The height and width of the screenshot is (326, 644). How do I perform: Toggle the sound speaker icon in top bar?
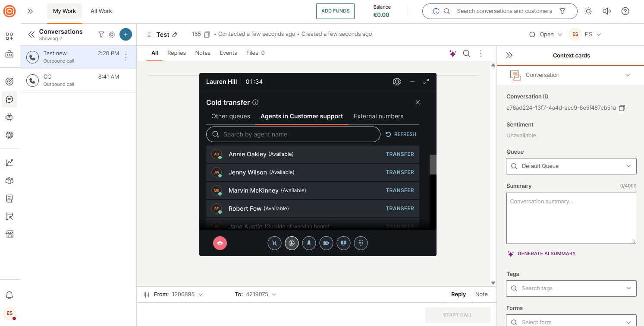pos(607,11)
